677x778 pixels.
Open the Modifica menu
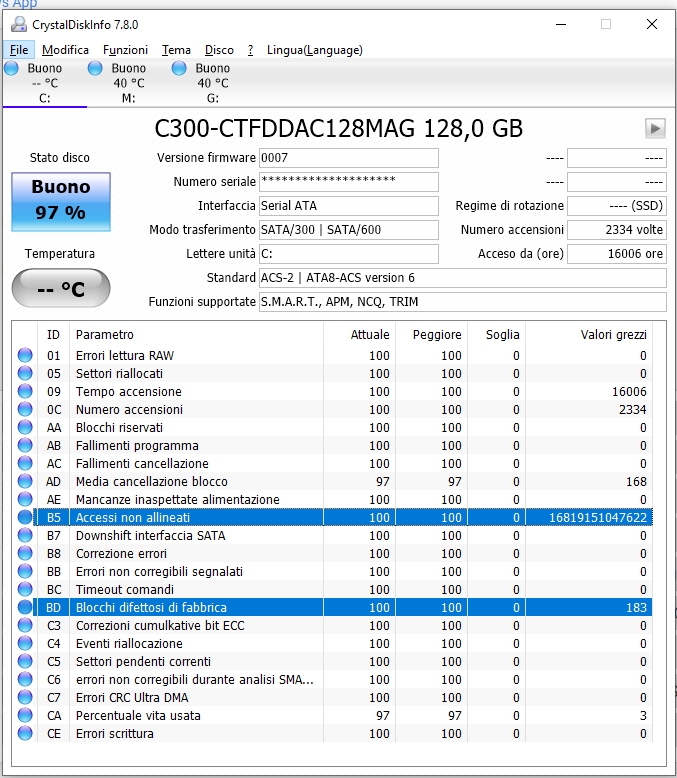click(65, 50)
